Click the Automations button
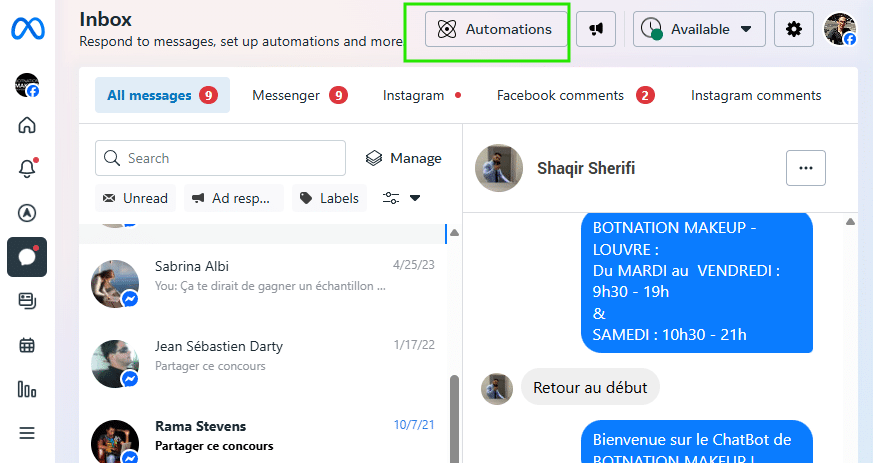Viewport: 873px width, 463px height. point(497,29)
